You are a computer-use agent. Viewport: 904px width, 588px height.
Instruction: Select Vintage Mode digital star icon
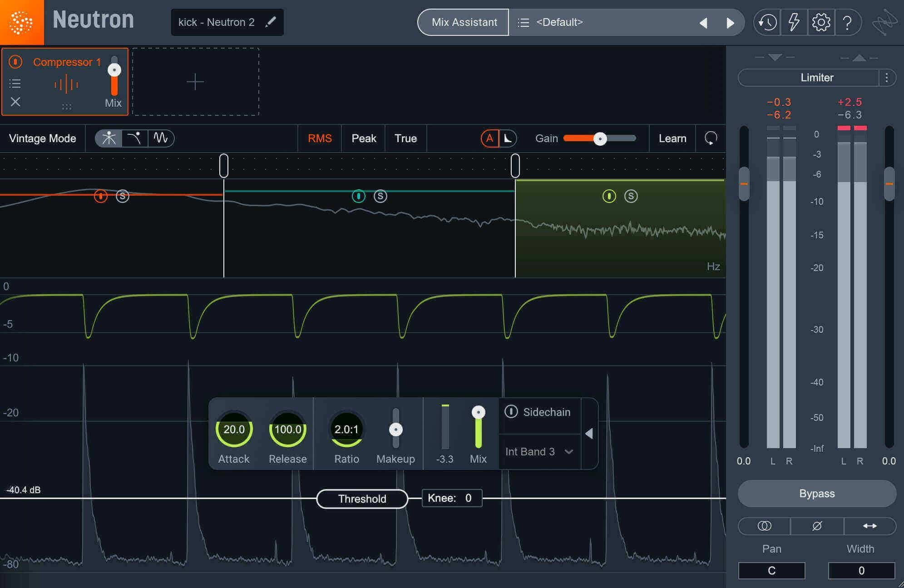click(109, 138)
